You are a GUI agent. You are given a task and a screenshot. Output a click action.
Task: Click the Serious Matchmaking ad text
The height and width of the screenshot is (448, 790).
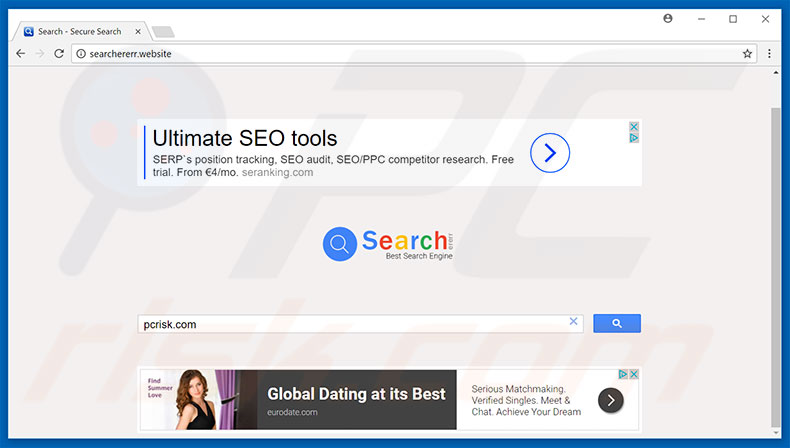tap(526, 401)
